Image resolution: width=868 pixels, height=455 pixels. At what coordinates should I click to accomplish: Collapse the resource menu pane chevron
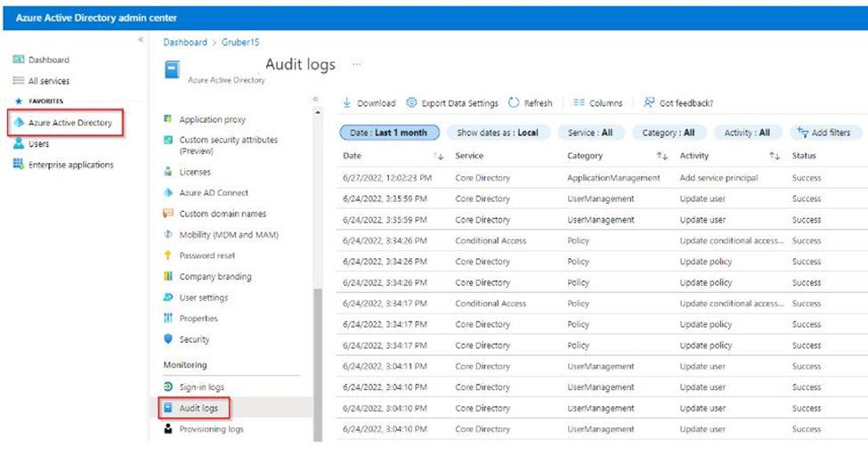pos(315,99)
